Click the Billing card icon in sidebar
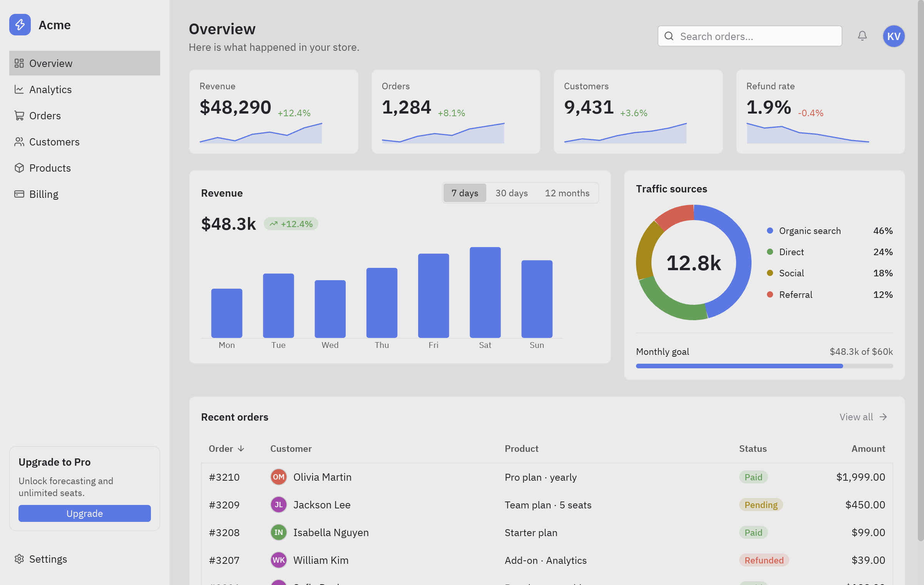This screenshot has width=924, height=585. pyautogui.click(x=19, y=194)
